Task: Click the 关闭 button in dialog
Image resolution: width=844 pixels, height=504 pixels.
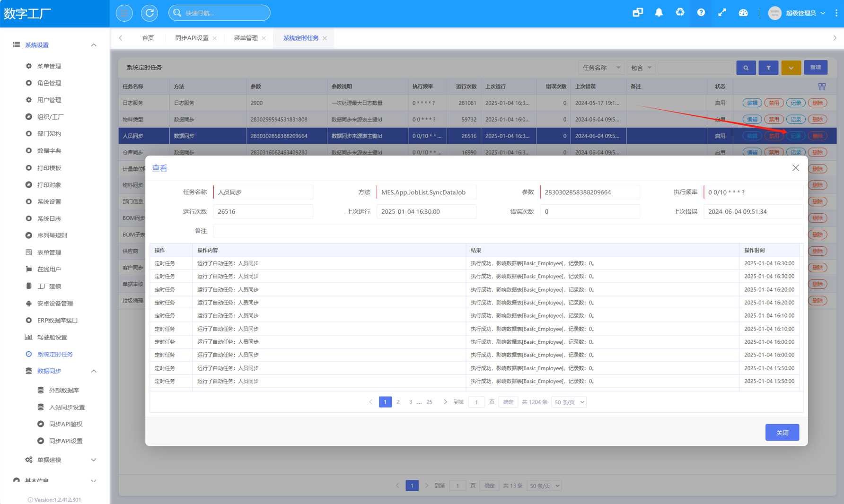Action: (x=782, y=432)
